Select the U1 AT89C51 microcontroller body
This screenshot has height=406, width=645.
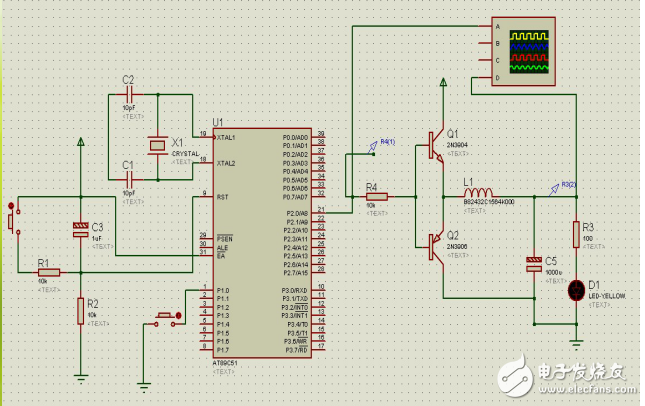(x=266, y=245)
